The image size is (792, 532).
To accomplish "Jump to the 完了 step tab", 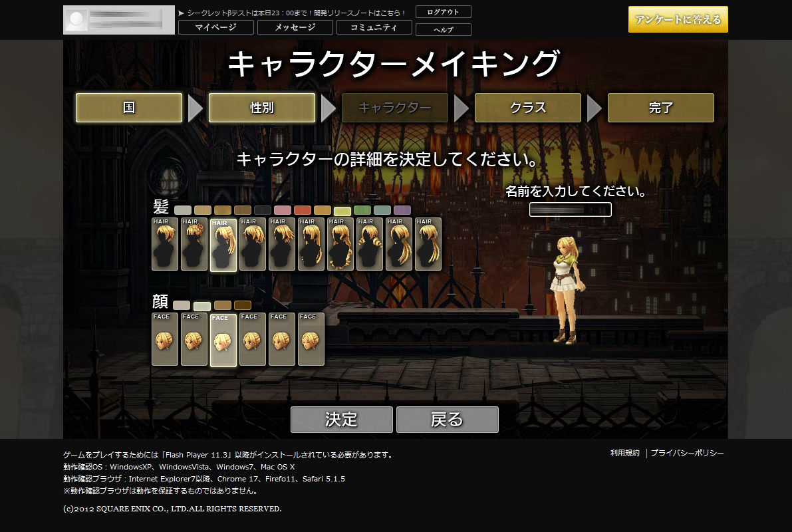I will click(x=661, y=108).
